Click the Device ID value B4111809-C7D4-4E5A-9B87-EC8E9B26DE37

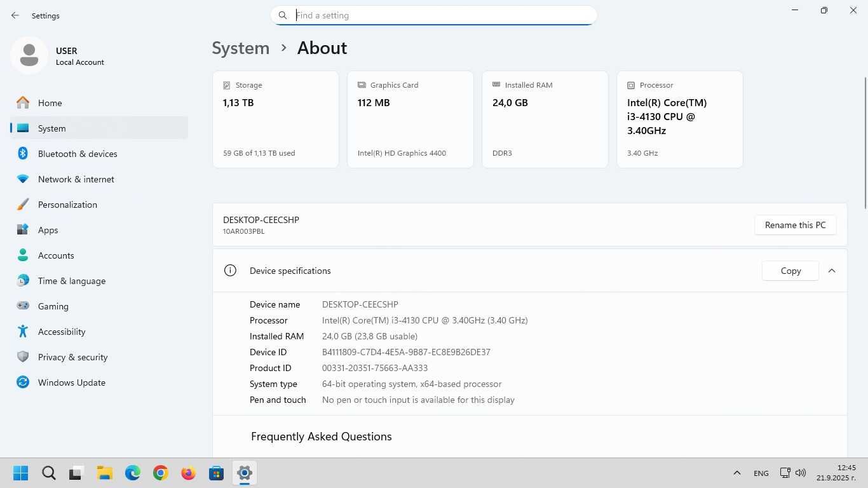tap(406, 352)
